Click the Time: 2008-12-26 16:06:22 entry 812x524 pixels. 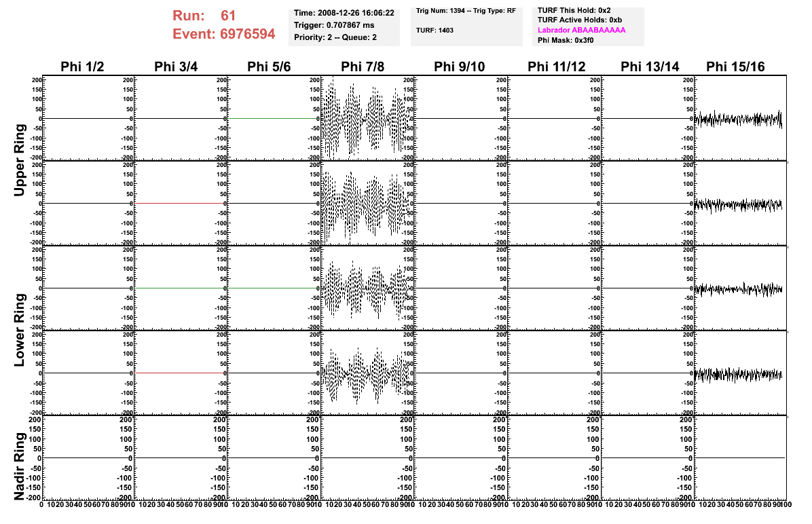[344, 13]
